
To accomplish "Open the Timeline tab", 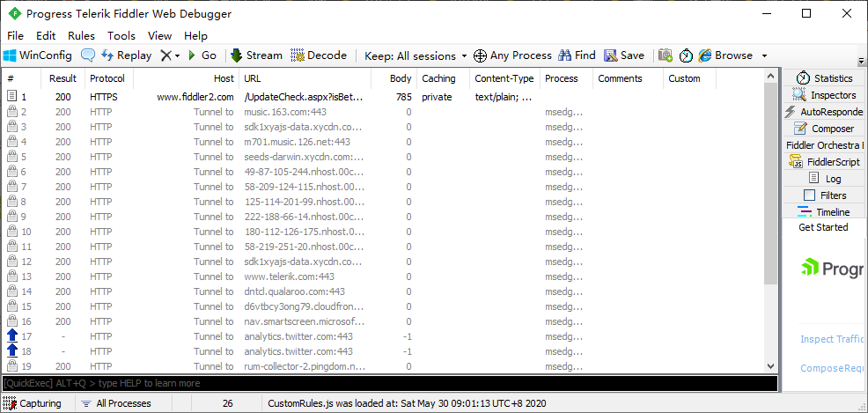I will pyautogui.click(x=824, y=212).
